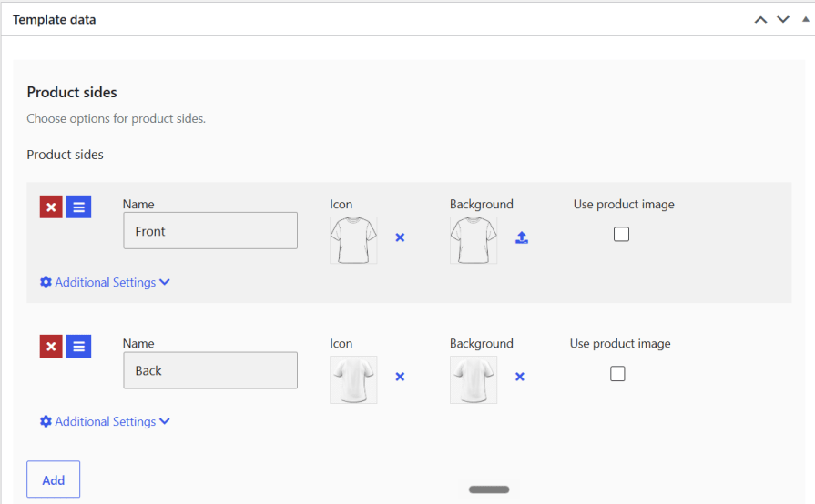The height and width of the screenshot is (504, 815).
Task: Expand Additional Settings for Back side
Action: [105, 421]
